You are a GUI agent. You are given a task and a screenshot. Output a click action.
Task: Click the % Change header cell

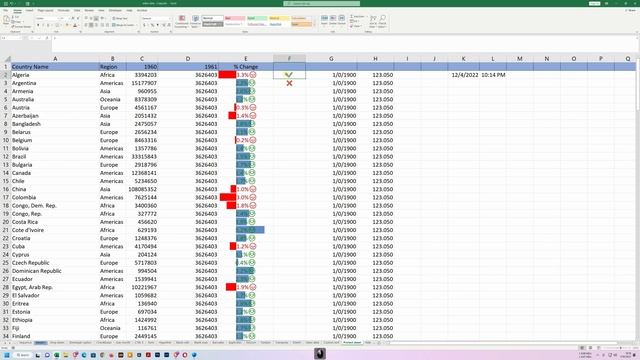pyautogui.click(x=246, y=67)
